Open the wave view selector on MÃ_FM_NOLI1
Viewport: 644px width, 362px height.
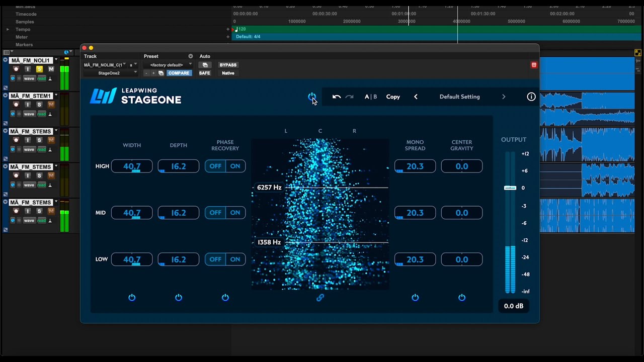click(29, 78)
